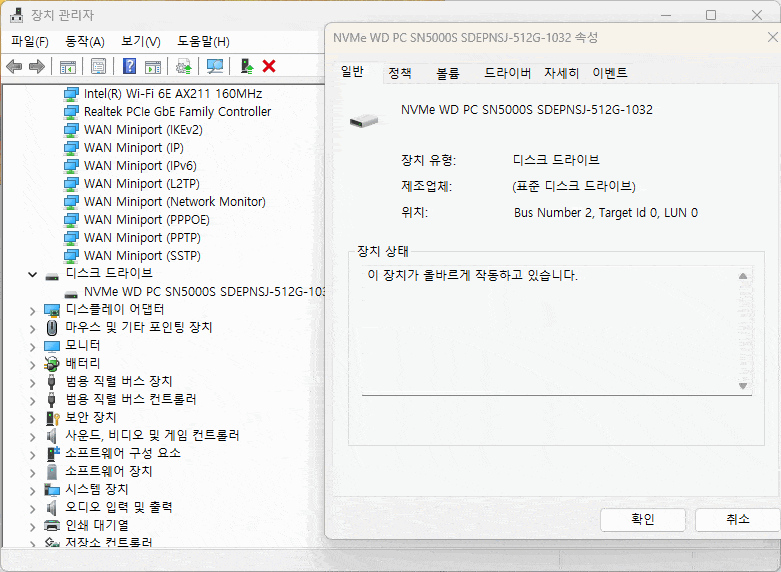The height and width of the screenshot is (572, 781).
Task: Switch to the 드라이버 tab
Action: click(507, 73)
